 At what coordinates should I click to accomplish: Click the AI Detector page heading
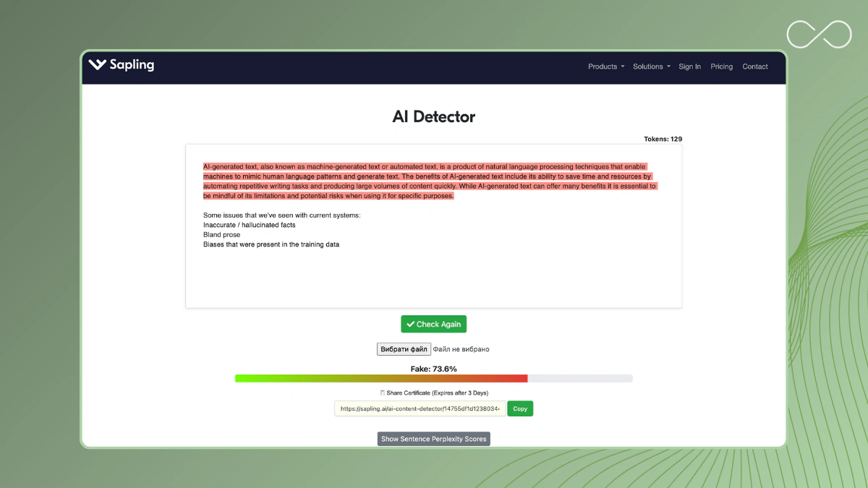[x=433, y=116]
